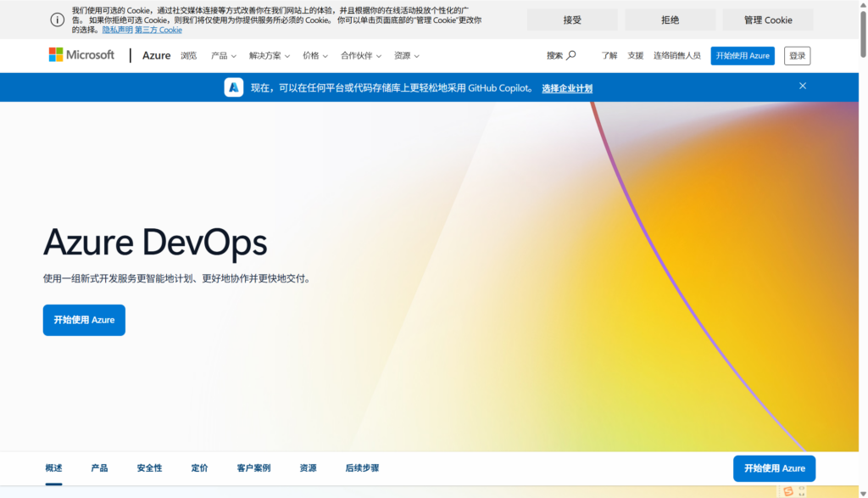Expand the 合作伙伴 dropdown menu

click(x=361, y=56)
